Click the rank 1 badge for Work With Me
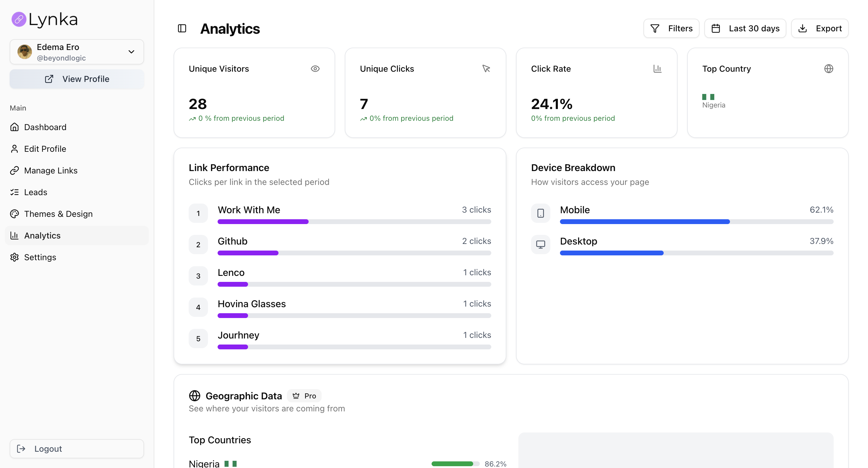868x468 pixels. (x=198, y=213)
